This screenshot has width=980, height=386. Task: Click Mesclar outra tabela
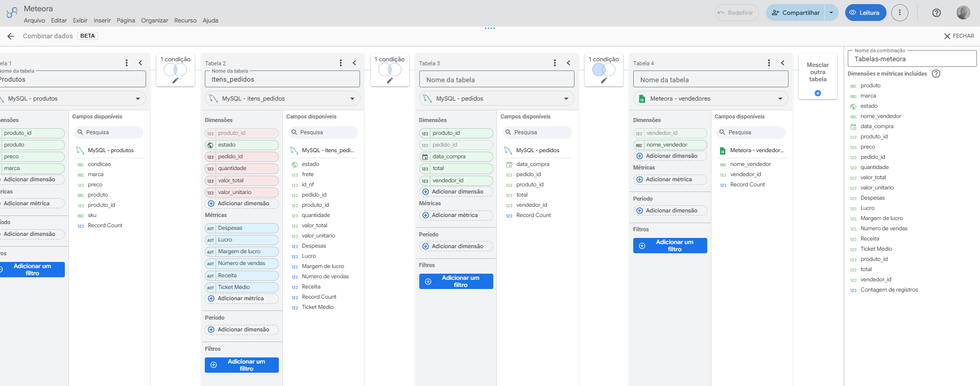coord(818,77)
